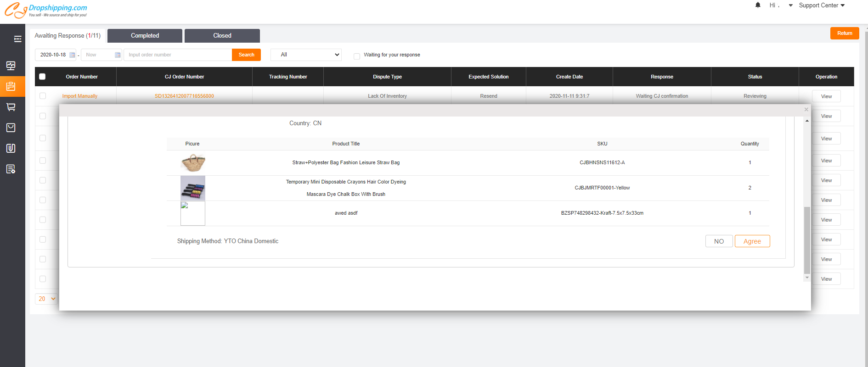Open the 'All' filter dropdown
This screenshot has width=868, height=367.
point(306,55)
